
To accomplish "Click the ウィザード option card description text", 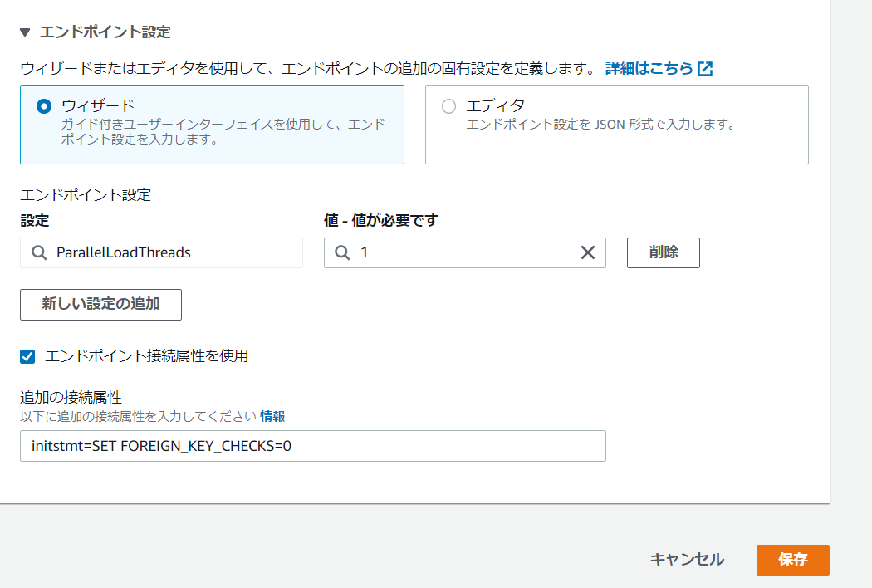I will coord(223,131).
